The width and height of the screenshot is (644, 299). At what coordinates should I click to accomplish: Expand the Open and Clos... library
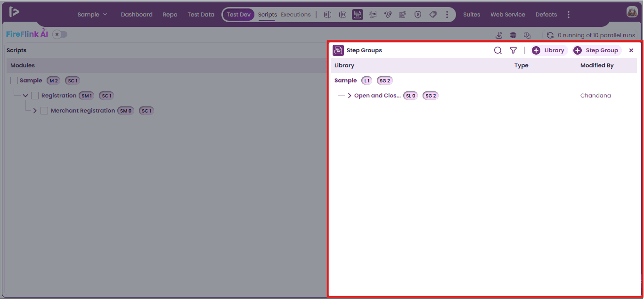click(x=350, y=96)
